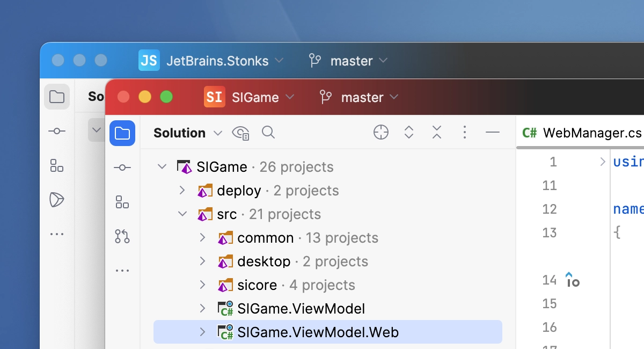The height and width of the screenshot is (349, 644).
Task: Expand the SIGame.ViewModel.Web project node
Action: pyautogui.click(x=202, y=332)
